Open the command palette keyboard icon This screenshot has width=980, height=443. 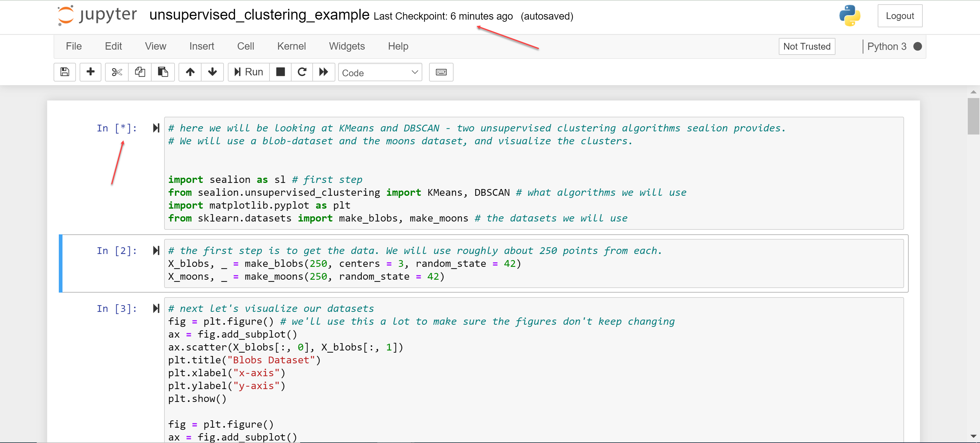click(441, 72)
